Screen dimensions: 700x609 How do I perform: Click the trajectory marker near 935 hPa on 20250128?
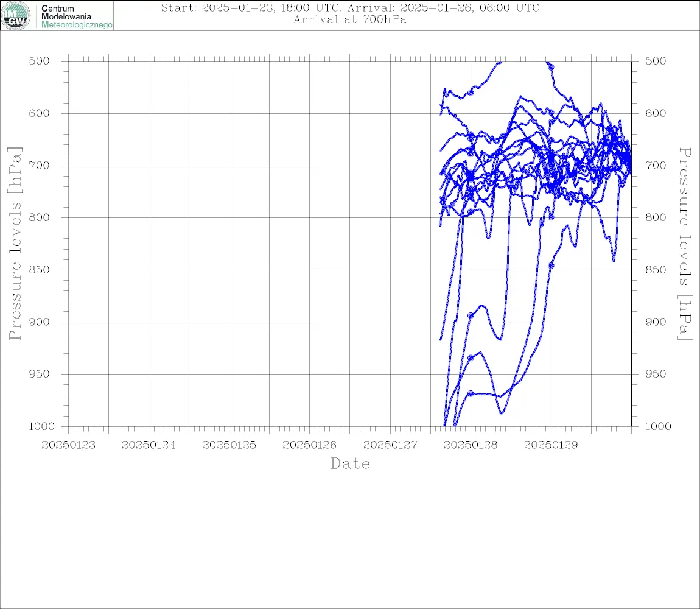(471, 358)
